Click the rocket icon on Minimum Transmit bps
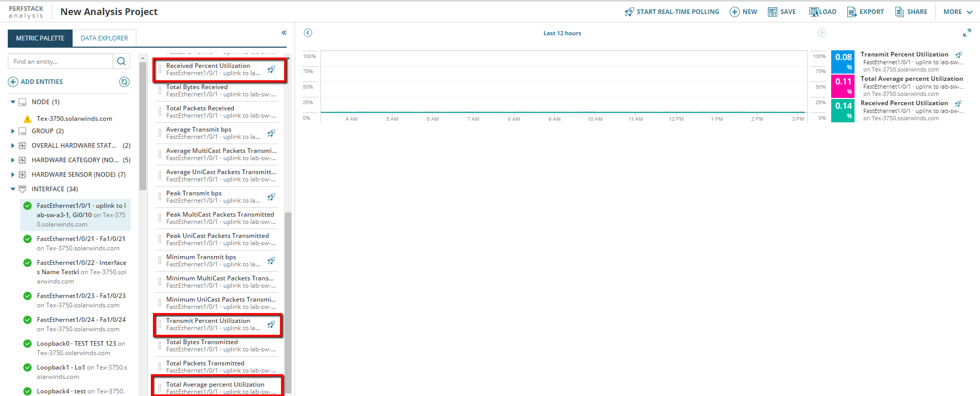 pyautogui.click(x=271, y=261)
